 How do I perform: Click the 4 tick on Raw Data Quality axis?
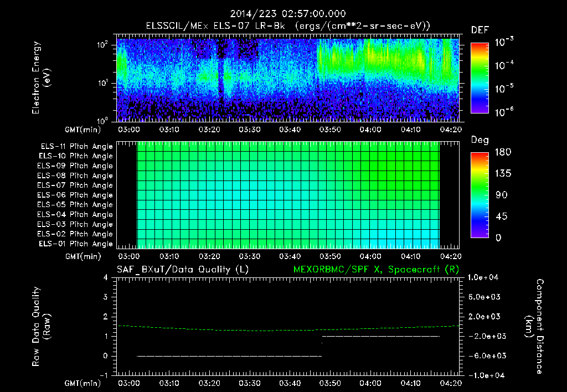coord(106,278)
